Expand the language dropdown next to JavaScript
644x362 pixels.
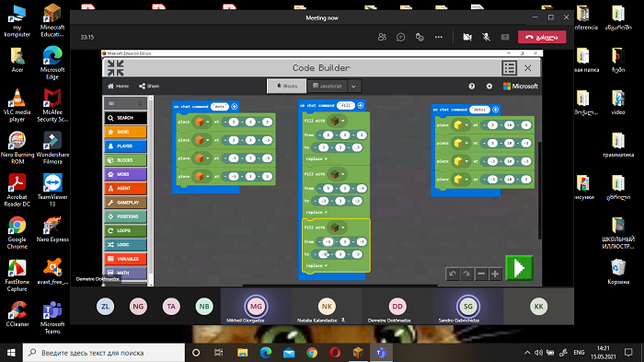pyautogui.click(x=353, y=87)
